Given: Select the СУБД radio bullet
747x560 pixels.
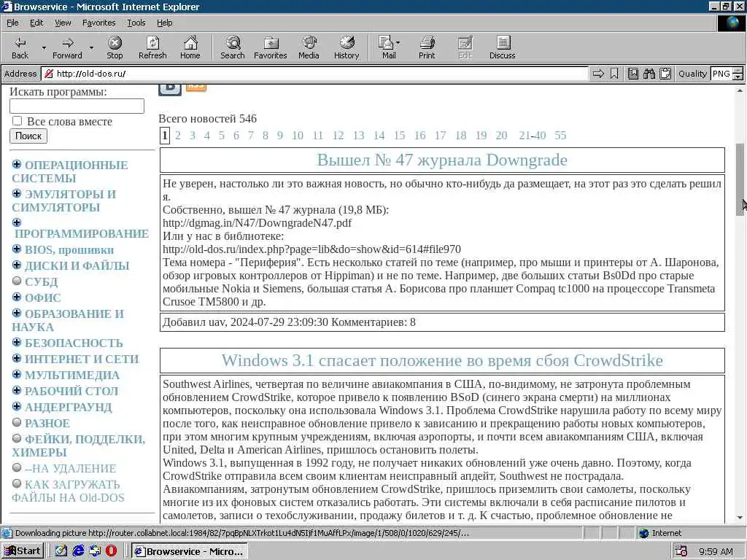Looking at the screenshot, I should (x=17, y=281).
